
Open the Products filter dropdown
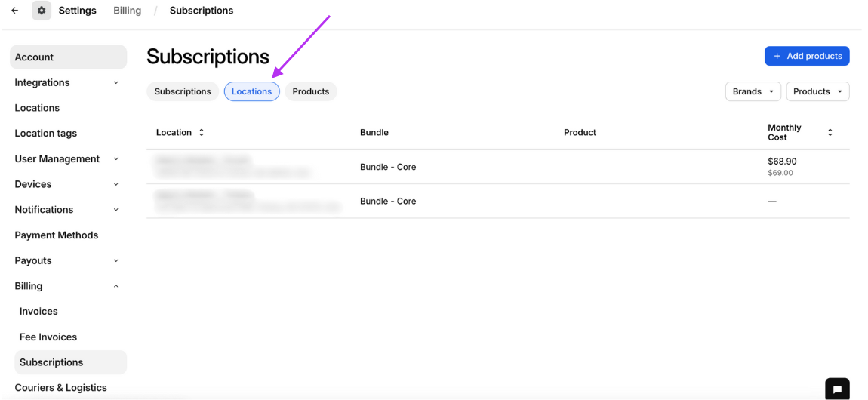(817, 91)
